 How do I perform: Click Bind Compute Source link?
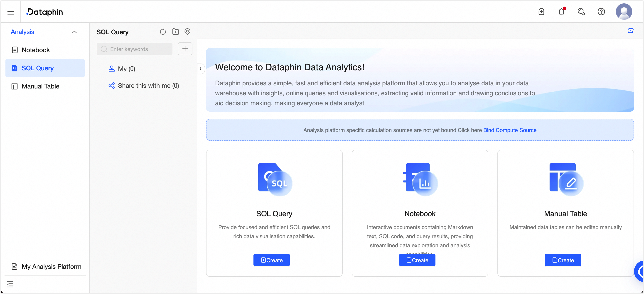coord(509,130)
